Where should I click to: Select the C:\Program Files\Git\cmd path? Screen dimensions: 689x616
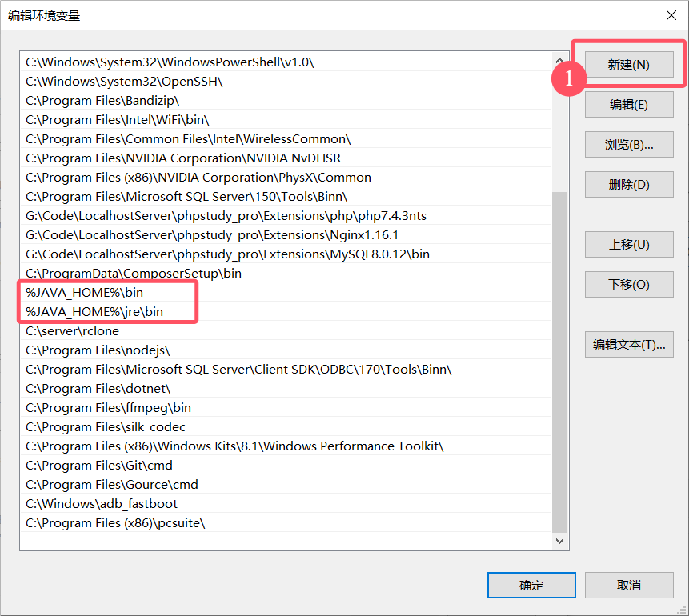[99, 465]
